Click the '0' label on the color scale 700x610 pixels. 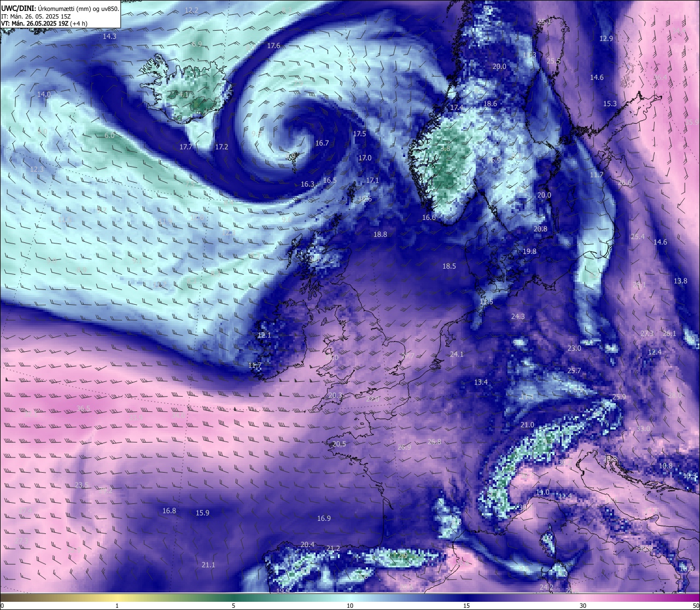pos(2,606)
